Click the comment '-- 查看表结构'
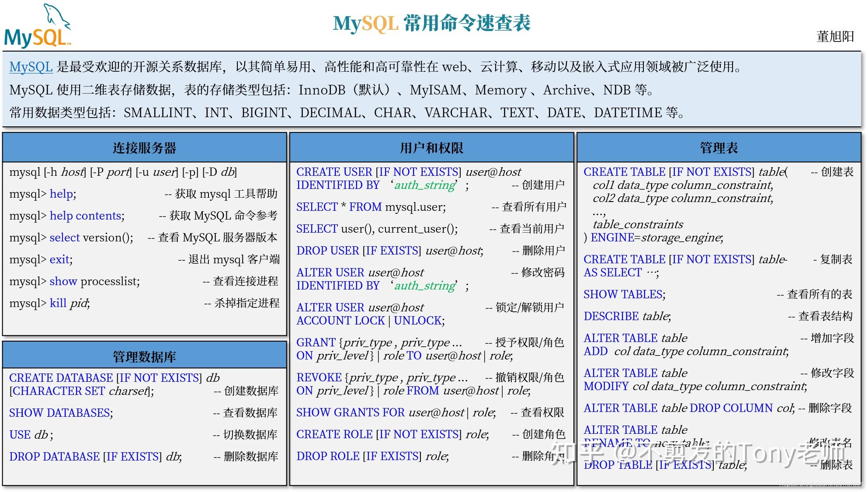Image resolution: width=868 pixels, height=492 pixels. (x=820, y=316)
